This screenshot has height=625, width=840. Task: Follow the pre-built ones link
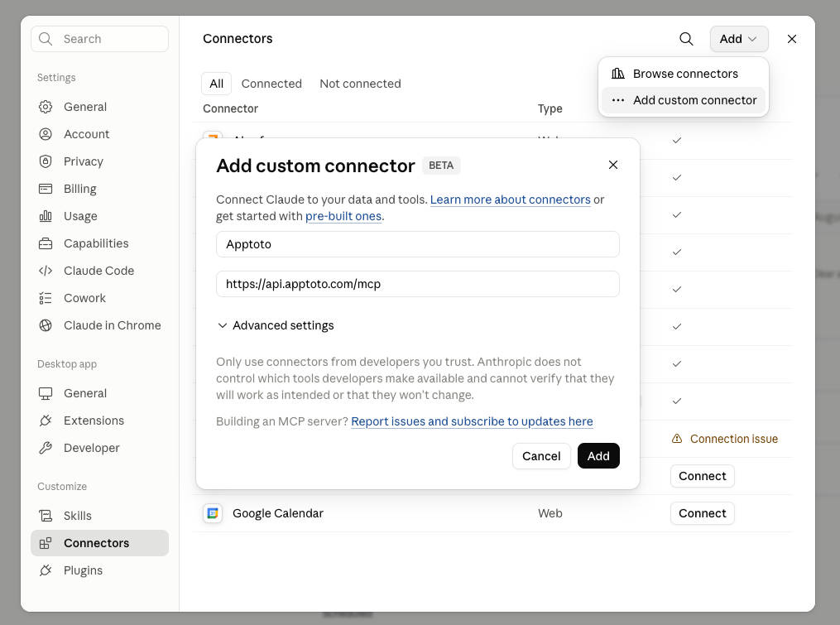(x=343, y=216)
